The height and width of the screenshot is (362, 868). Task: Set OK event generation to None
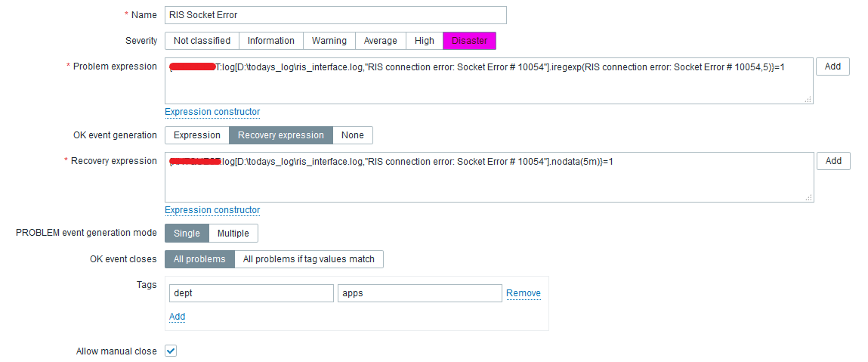coord(352,135)
